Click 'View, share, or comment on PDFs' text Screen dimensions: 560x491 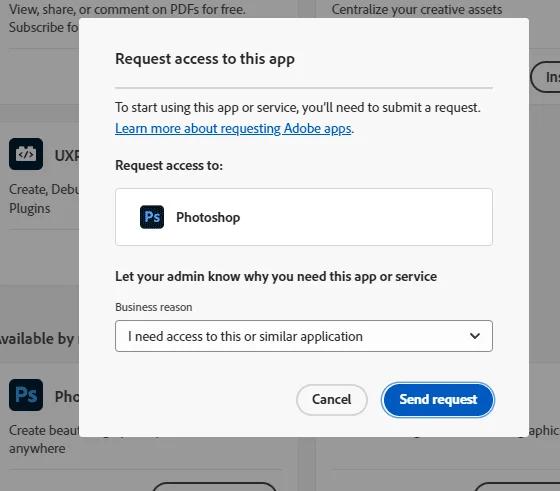pyautogui.click(x=127, y=10)
